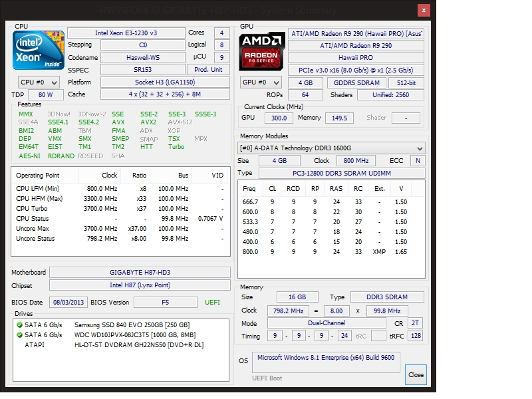The width and height of the screenshot is (532, 399).
Task: Click the TDP 80 W field
Action: [46, 95]
